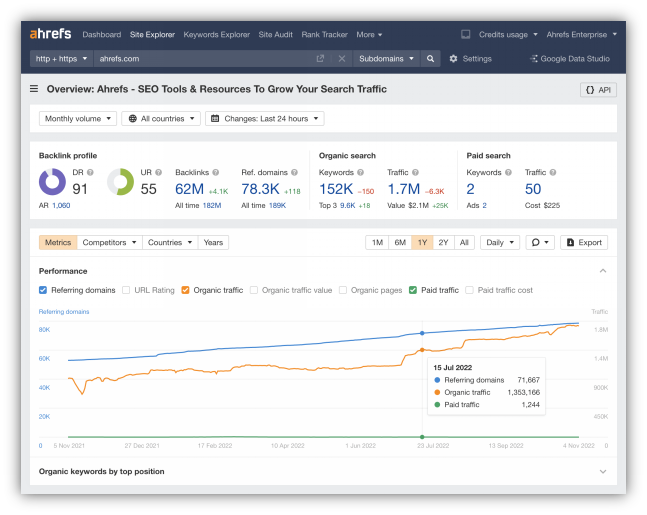Viewport: 647px width, 515px height.
Task: Click the orange organic traffic marker
Action: 422,350
